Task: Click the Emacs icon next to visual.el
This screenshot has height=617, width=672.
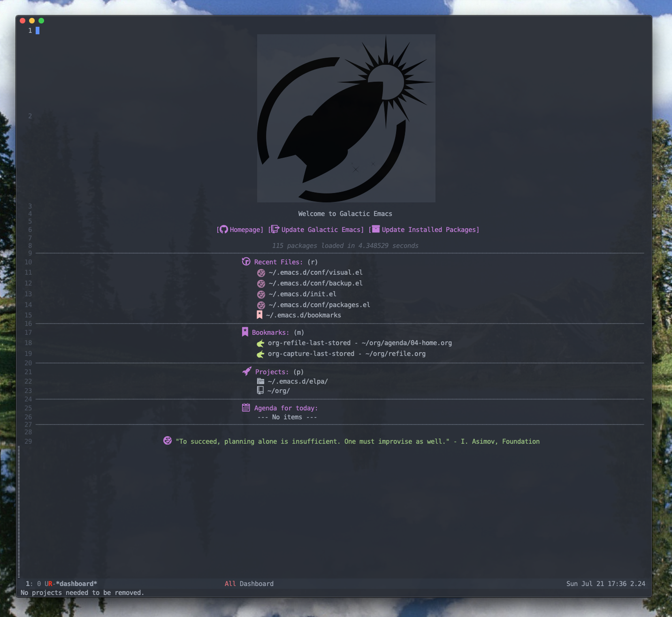Action: click(261, 273)
